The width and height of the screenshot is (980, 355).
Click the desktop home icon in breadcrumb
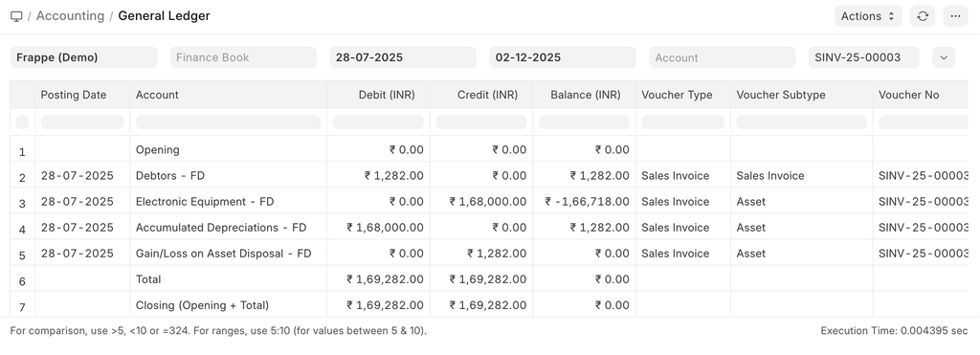(x=16, y=16)
